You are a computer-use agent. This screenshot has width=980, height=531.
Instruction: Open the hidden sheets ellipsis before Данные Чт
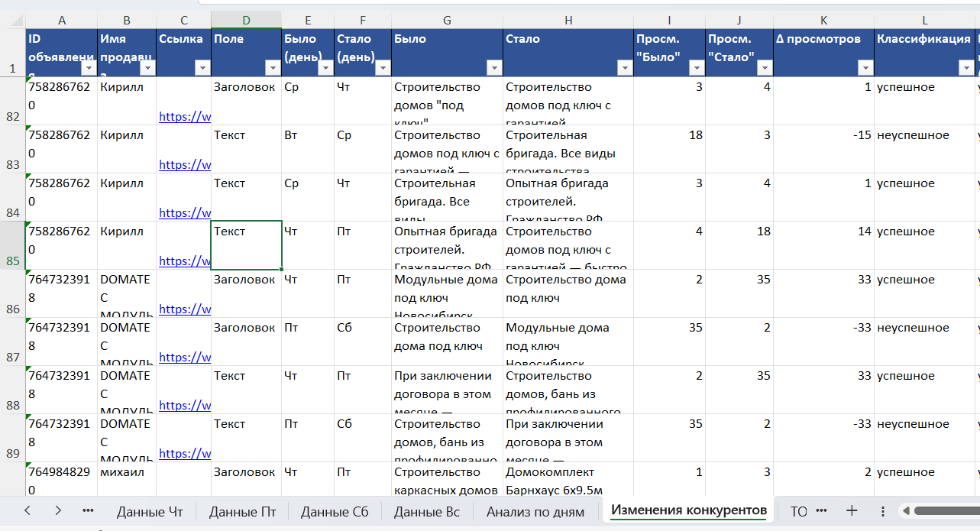pos(88,510)
